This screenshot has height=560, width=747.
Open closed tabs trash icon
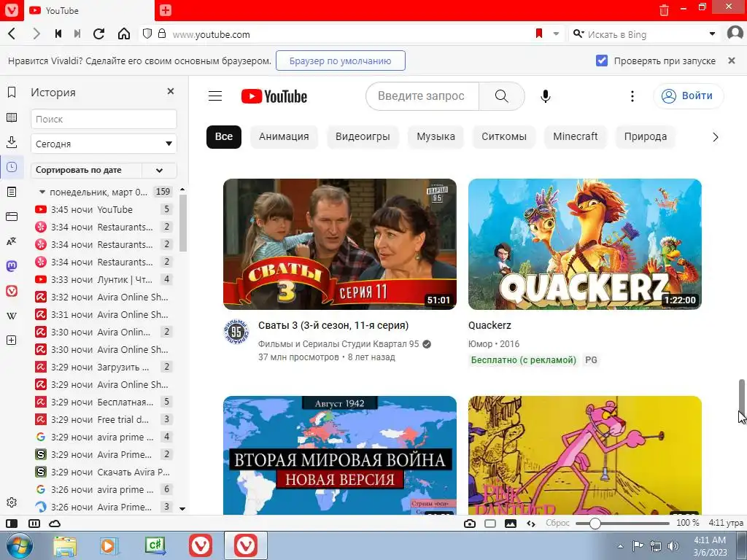coord(664,10)
